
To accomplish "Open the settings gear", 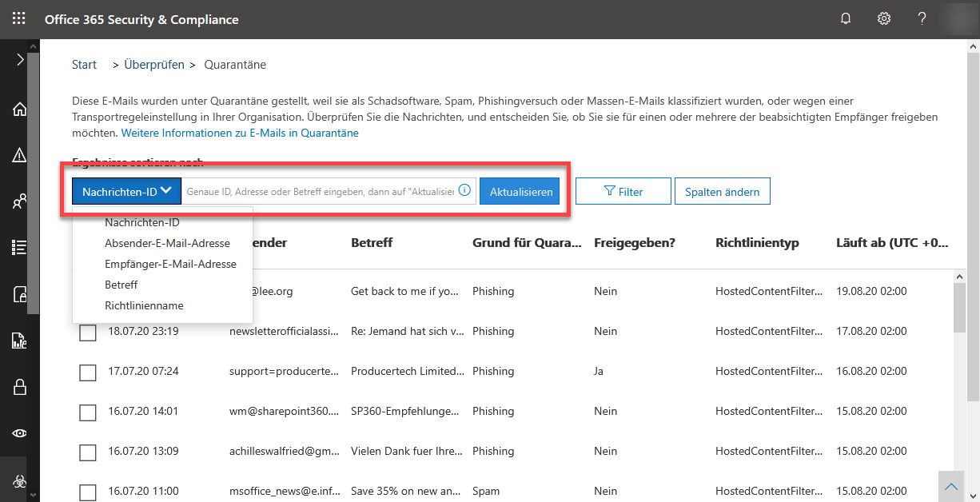I will click(884, 19).
